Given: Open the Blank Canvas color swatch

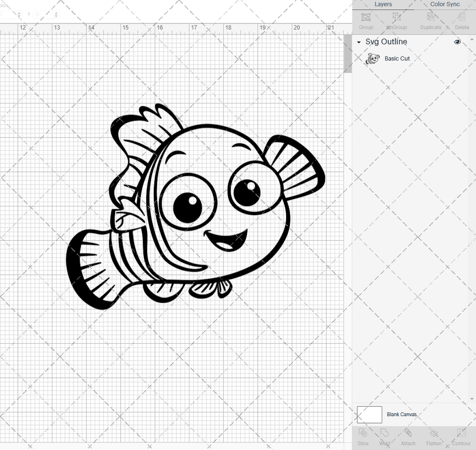Looking at the screenshot, I should click(x=369, y=414).
